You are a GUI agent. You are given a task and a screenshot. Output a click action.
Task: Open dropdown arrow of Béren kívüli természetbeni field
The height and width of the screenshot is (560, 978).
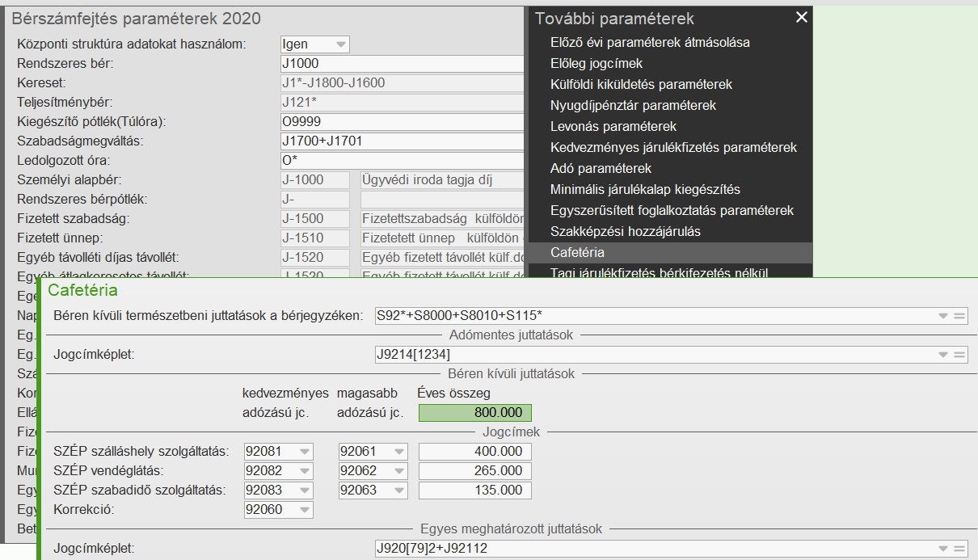[942, 316]
